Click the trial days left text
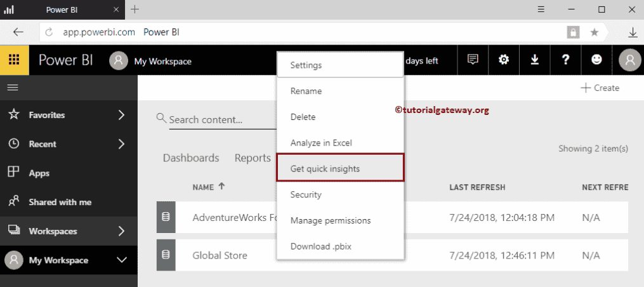 pyautogui.click(x=422, y=61)
